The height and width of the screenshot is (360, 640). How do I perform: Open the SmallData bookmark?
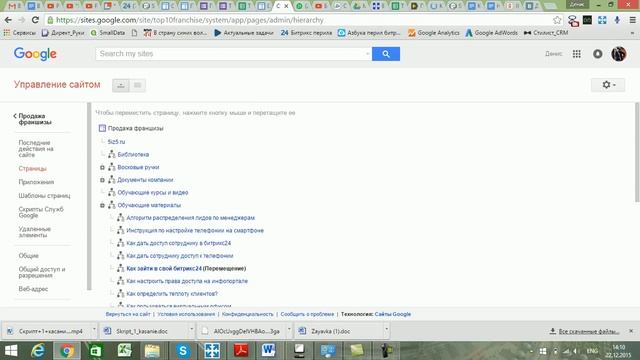click(x=108, y=33)
